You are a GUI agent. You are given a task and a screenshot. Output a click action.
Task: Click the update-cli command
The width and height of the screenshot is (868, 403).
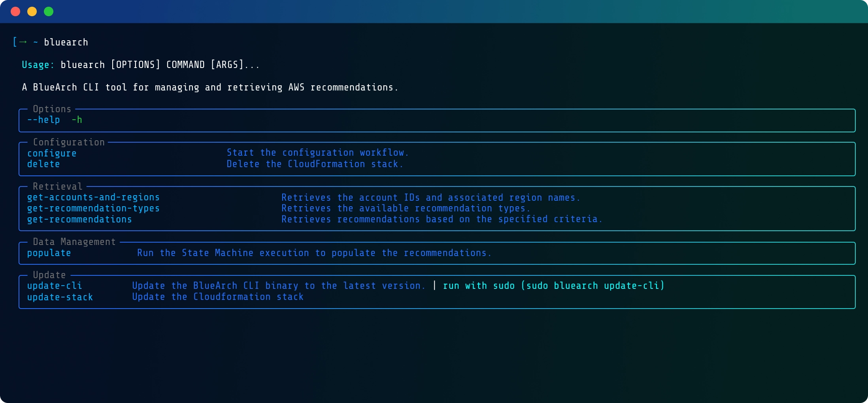coord(55,286)
